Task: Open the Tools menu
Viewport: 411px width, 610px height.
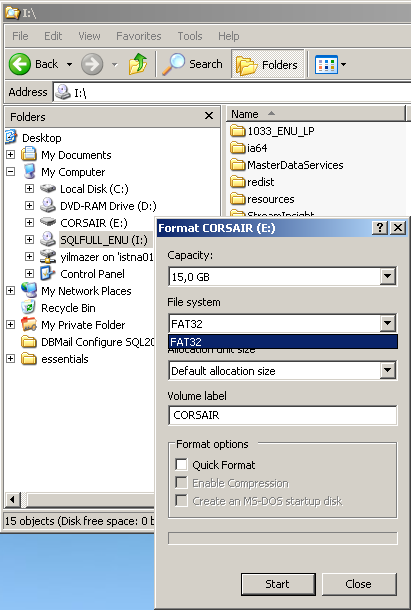Action: (x=190, y=36)
